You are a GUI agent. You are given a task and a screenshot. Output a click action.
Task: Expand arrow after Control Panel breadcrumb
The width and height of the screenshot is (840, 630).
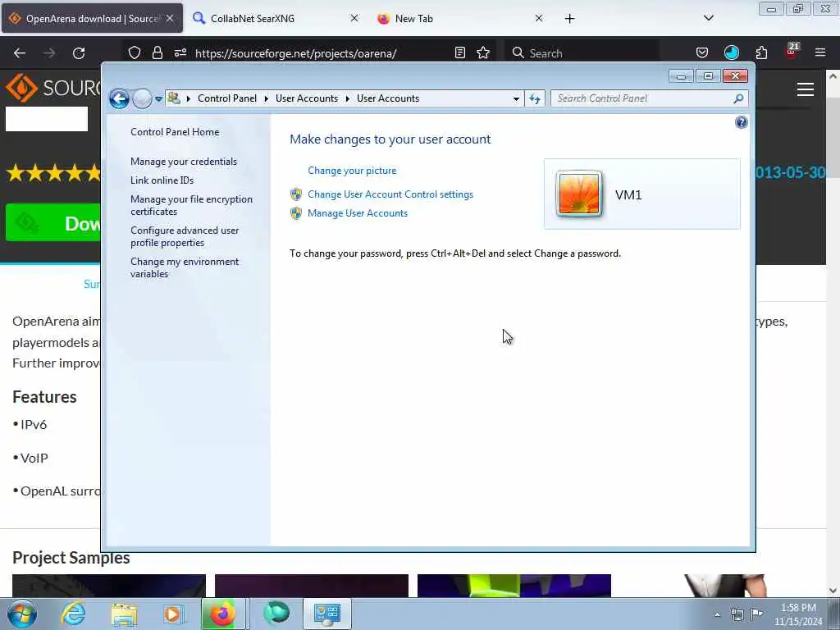point(267,98)
